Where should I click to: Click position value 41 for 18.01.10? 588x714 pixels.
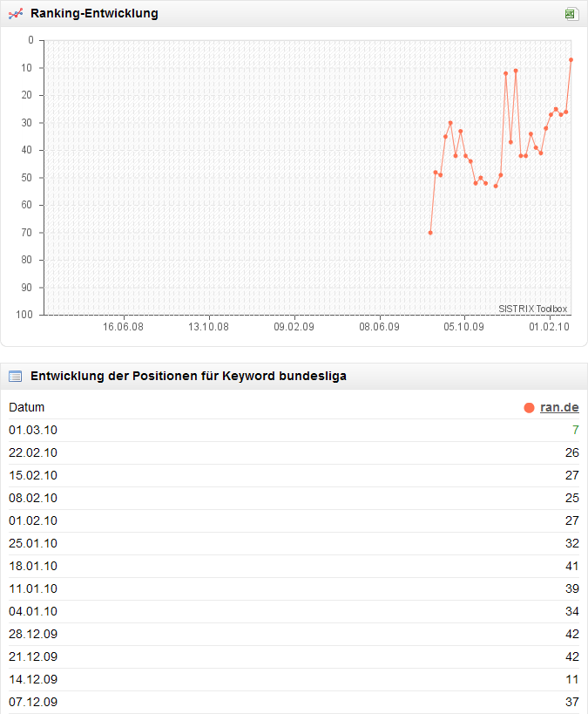pos(572,566)
